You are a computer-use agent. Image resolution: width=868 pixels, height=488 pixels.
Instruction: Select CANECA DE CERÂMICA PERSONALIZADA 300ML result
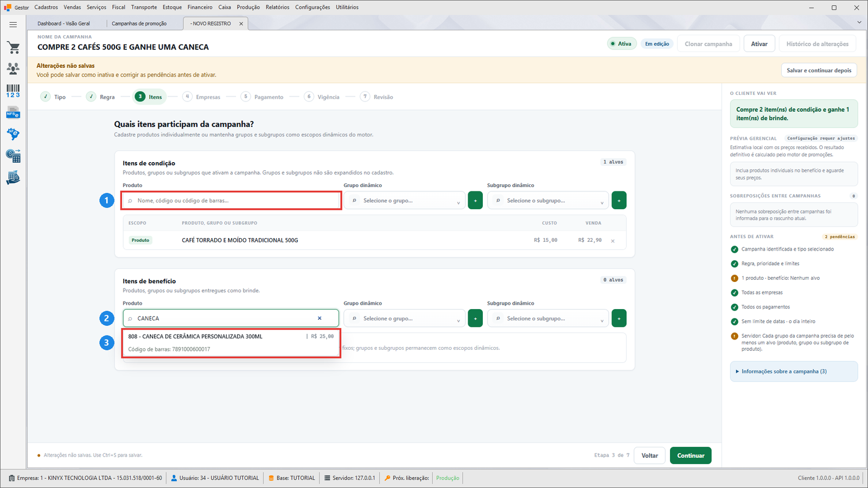[x=231, y=343]
